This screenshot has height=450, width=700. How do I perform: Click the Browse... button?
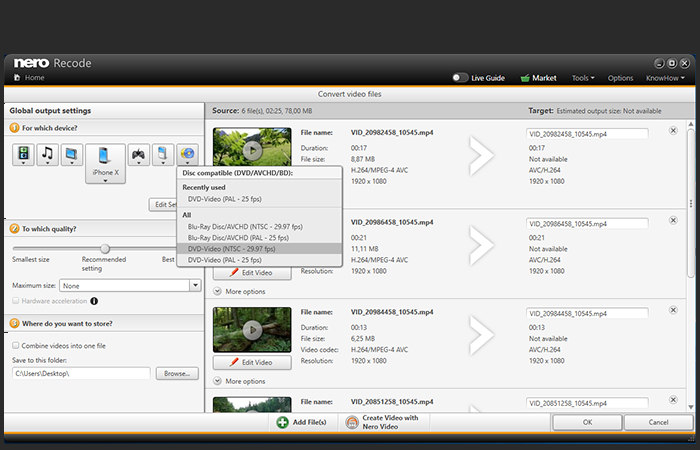tap(176, 373)
